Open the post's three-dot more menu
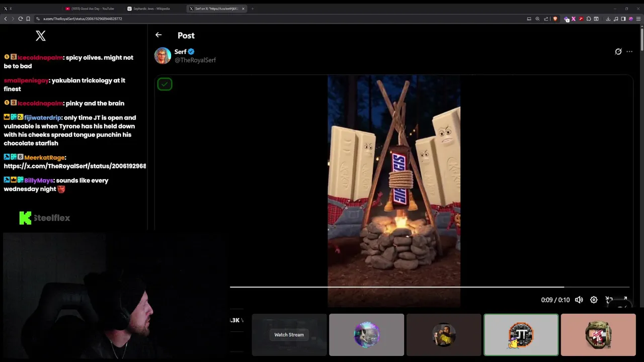Image resolution: width=644 pixels, height=362 pixels. pyautogui.click(x=629, y=51)
